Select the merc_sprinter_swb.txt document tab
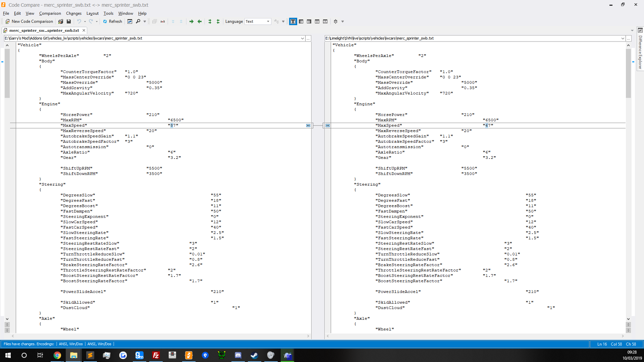 [x=44, y=31]
